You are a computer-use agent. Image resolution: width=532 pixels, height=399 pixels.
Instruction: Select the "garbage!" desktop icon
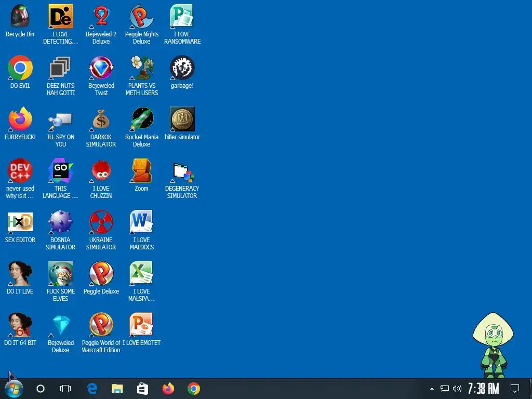coord(182,68)
